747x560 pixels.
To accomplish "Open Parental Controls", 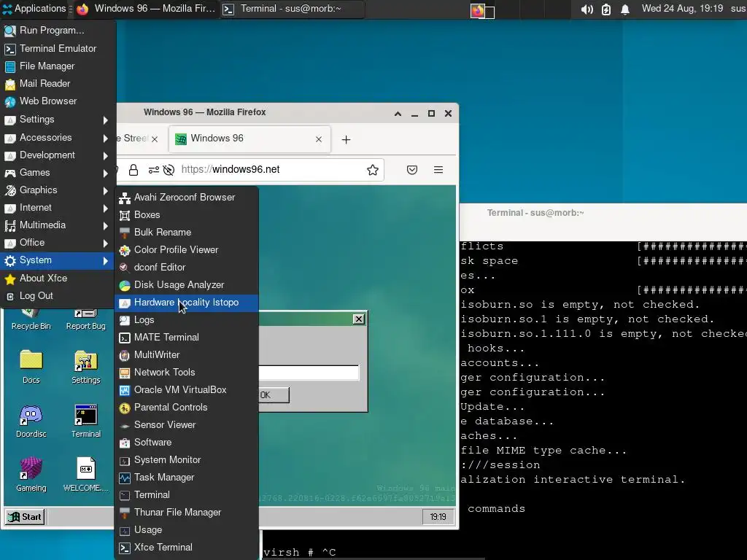I will [x=186, y=407].
